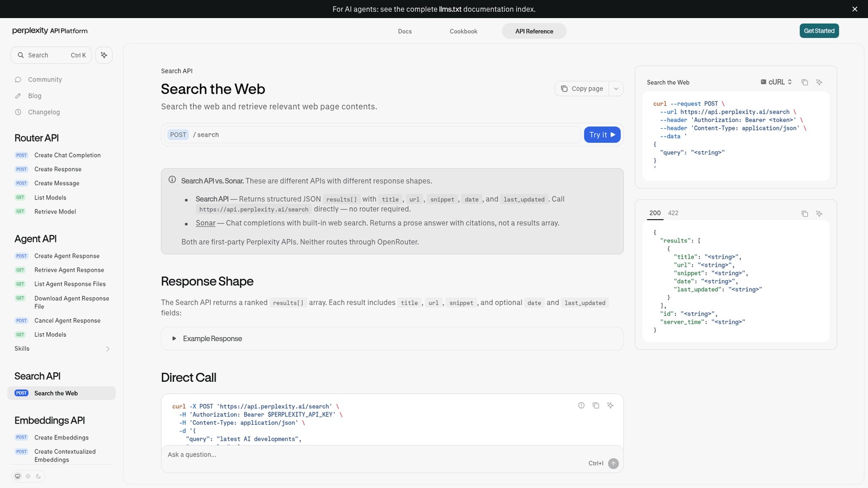The height and width of the screenshot is (488, 868).
Task: Click the info icon on Direct Call code block
Action: (581, 406)
